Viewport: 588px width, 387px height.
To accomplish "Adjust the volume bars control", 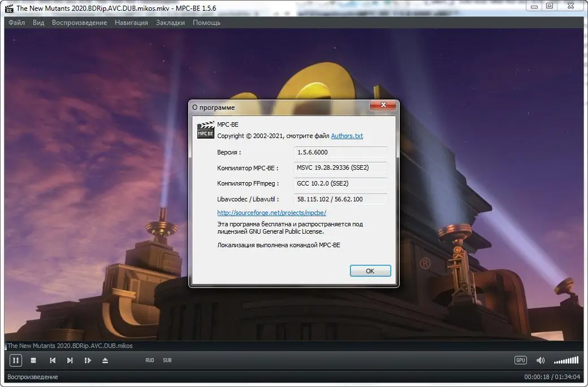I will pos(567,360).
